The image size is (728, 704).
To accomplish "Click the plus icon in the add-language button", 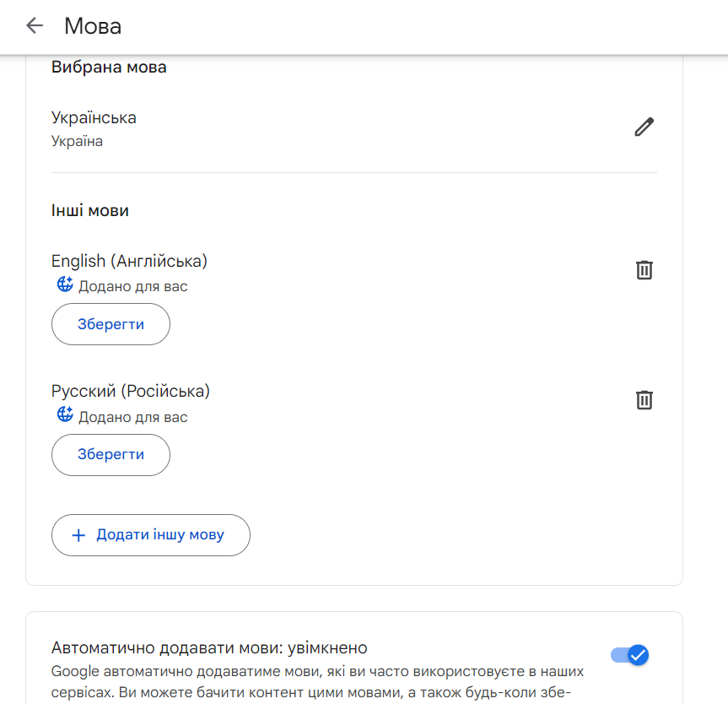I will (78, 534).
